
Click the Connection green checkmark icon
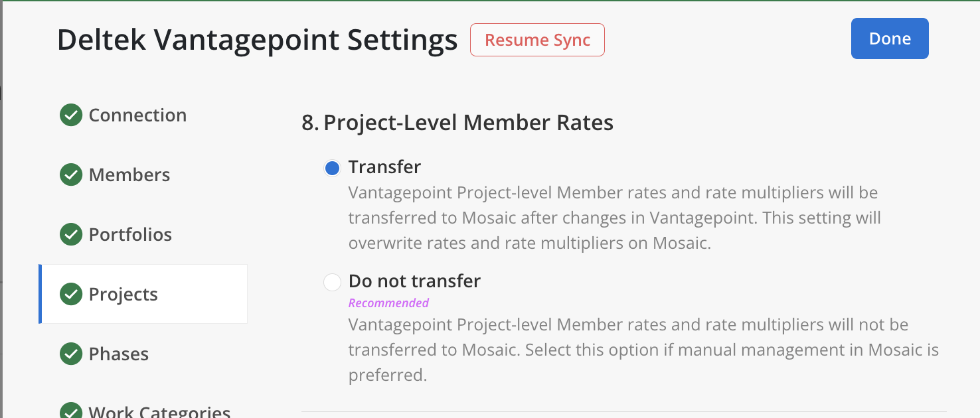click(71, 115)
